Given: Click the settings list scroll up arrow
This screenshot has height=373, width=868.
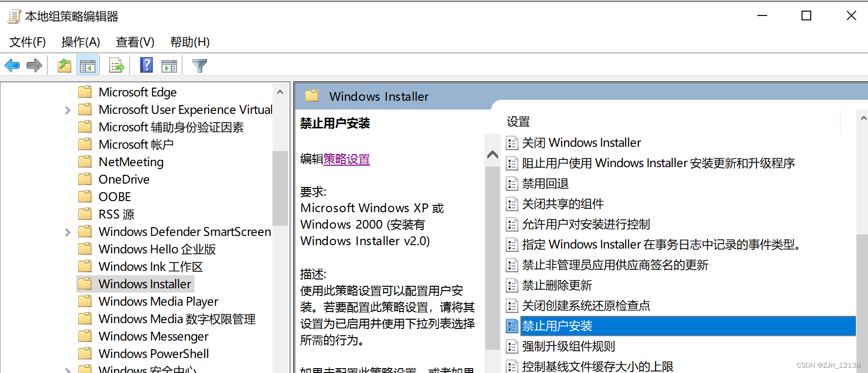Looking at the screenshot, I should pyautogui.click(x=863, y=118).
